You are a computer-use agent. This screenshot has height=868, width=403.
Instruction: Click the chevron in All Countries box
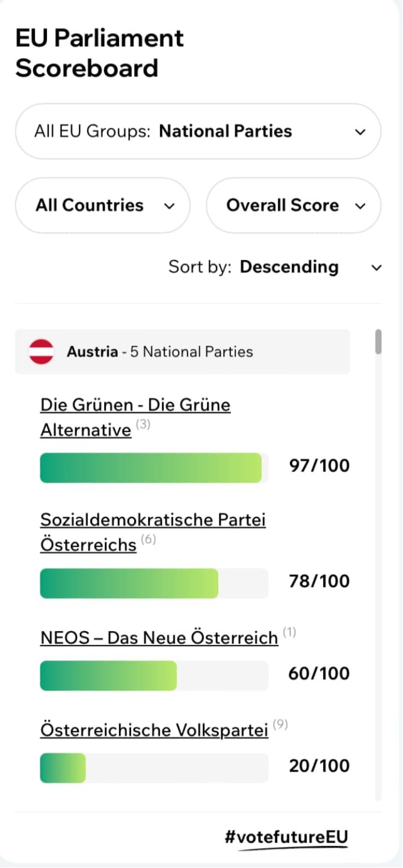(170, 206)
